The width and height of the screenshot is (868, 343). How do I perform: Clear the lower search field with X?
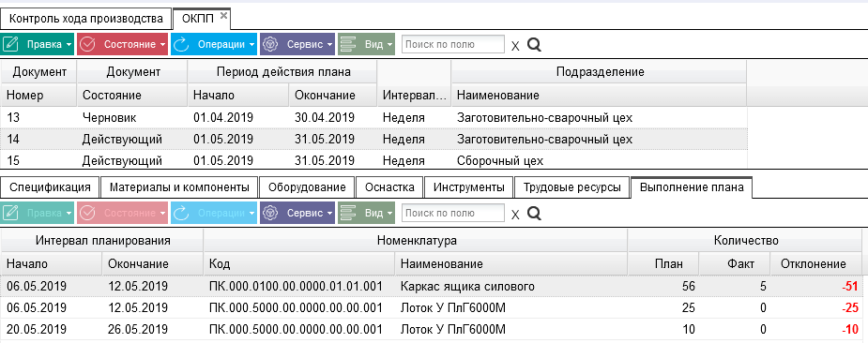click(x=515, y=215)
